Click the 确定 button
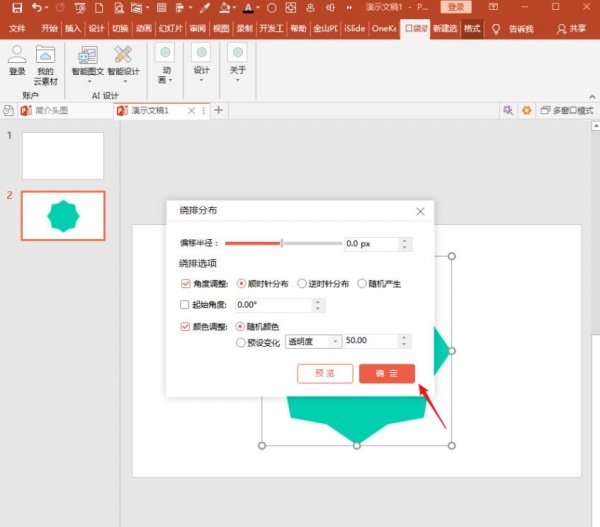Image resolution: width=600 pixels, height=527 pixels. (387, 372)
